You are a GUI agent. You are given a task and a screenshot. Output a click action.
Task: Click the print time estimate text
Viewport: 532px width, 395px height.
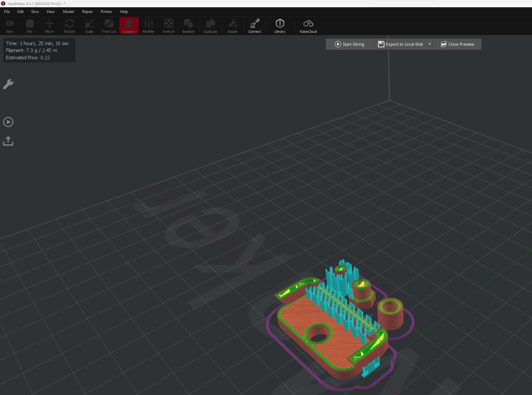click(38, 44)
